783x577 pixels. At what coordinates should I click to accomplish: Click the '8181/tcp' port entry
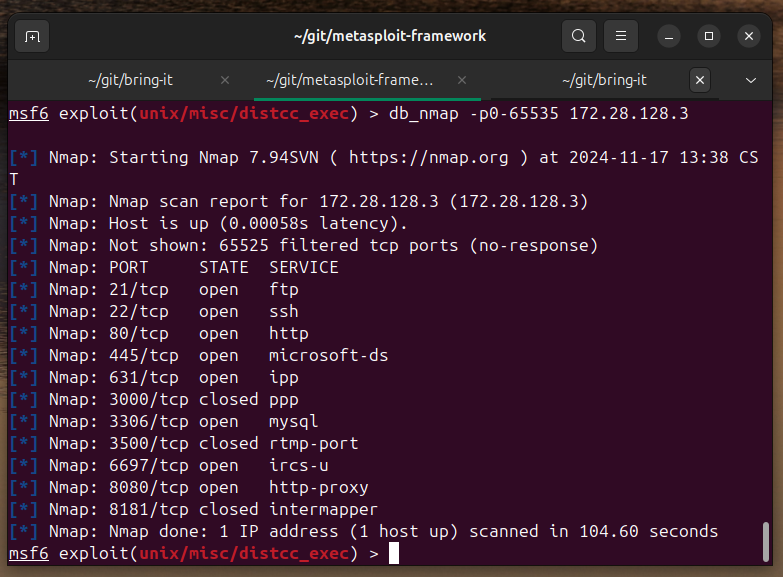[x=149, y=510]
